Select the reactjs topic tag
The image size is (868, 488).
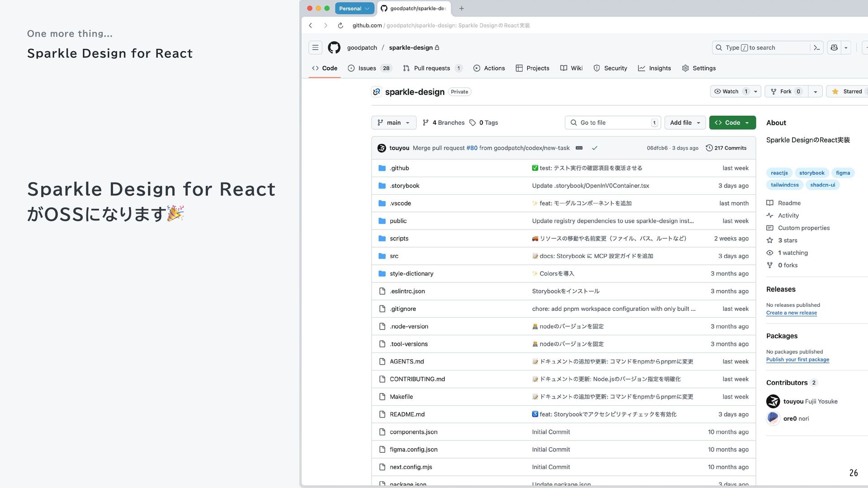(x=779, y=173)
